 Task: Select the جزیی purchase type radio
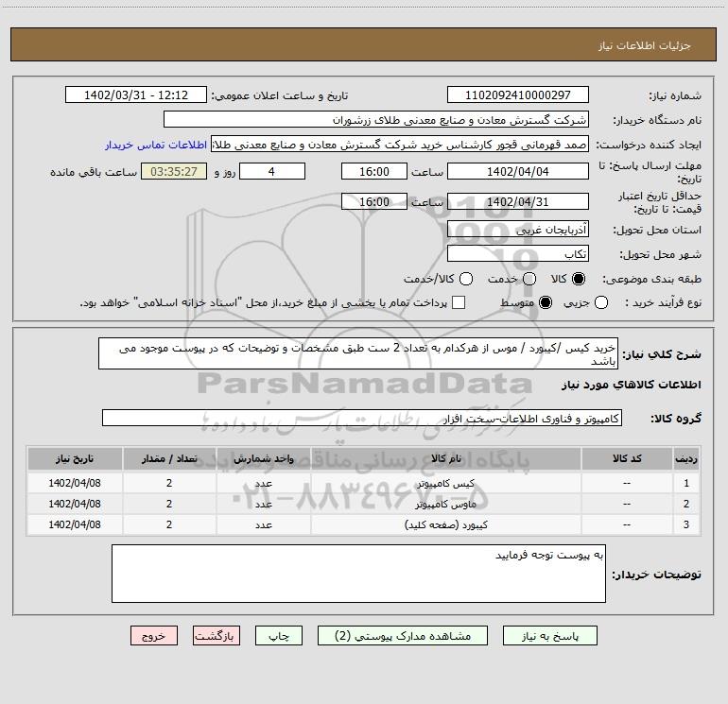(x=601, y=302)
